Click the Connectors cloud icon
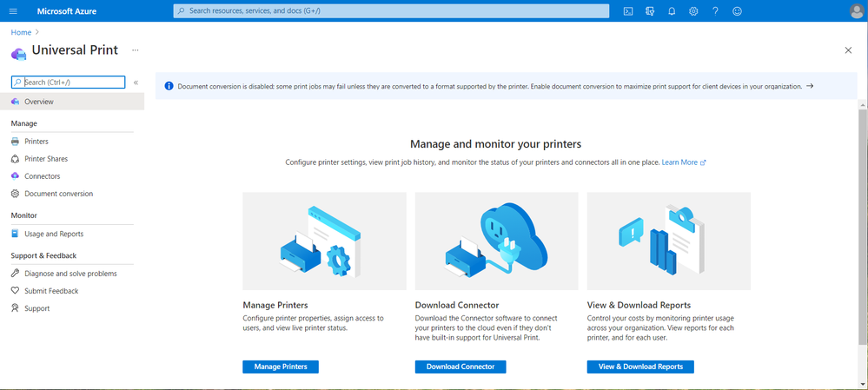The width and height of the screenshot is (868, 390). [15, 176]
